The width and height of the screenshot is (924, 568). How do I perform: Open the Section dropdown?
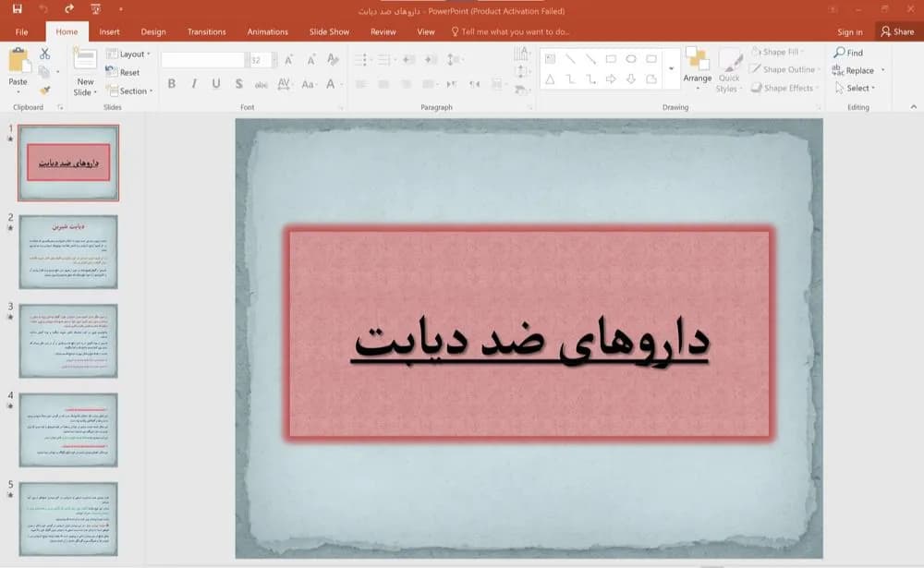[x=129, y=91]
